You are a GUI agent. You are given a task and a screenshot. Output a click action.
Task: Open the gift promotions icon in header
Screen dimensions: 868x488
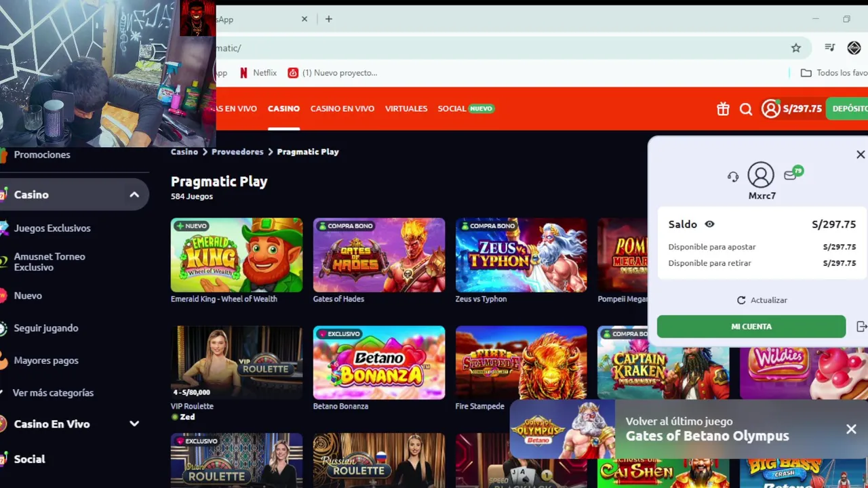pos(723,108)
